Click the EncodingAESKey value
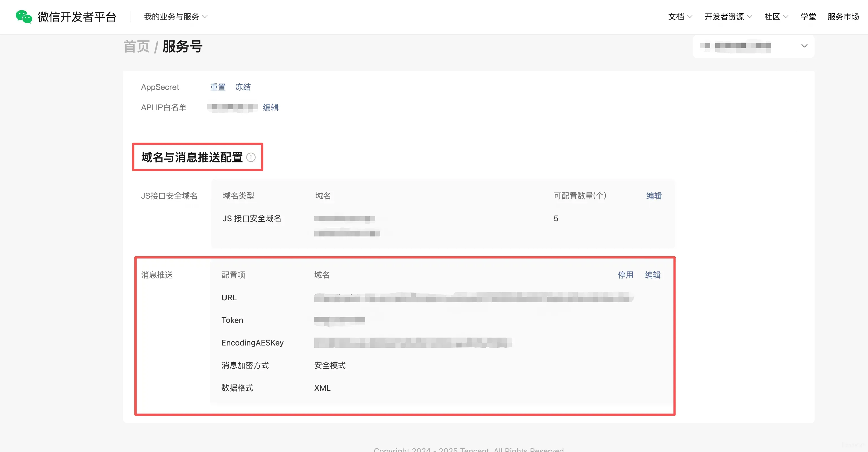The image size is (868, 452). (412, 343)
